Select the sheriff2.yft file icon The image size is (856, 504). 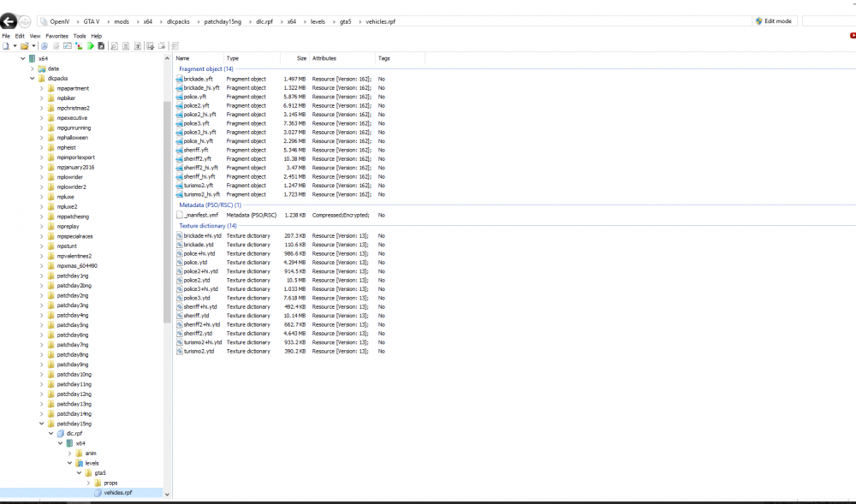click(x=179, y=158)
